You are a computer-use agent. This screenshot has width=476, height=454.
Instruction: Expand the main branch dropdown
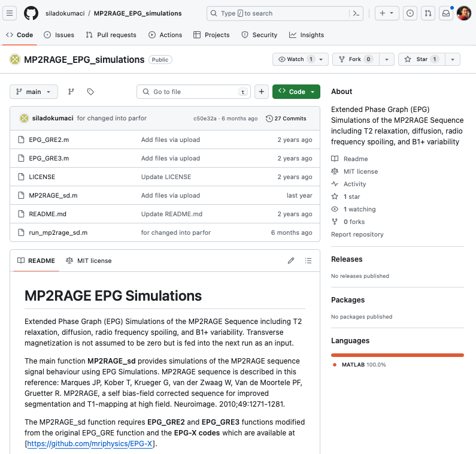(34, 92)
